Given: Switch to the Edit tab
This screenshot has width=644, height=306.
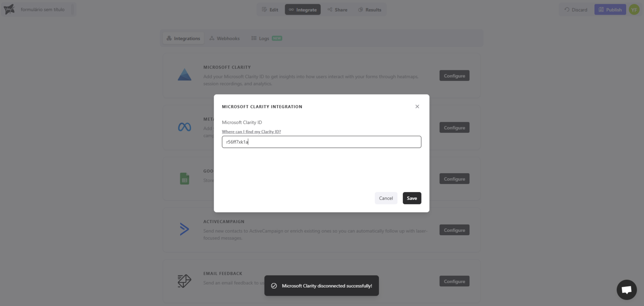Looking at the screenshot, I should (270, 10).
